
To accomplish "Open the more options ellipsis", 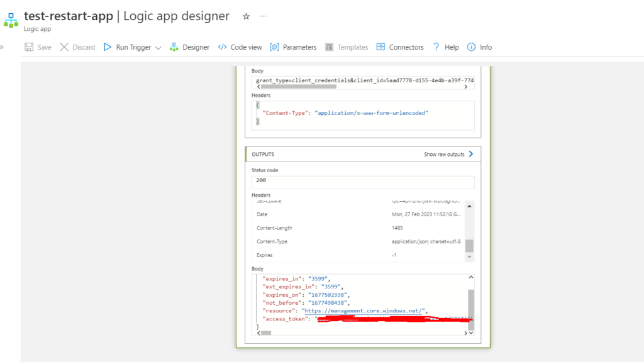I will [264, 16].
